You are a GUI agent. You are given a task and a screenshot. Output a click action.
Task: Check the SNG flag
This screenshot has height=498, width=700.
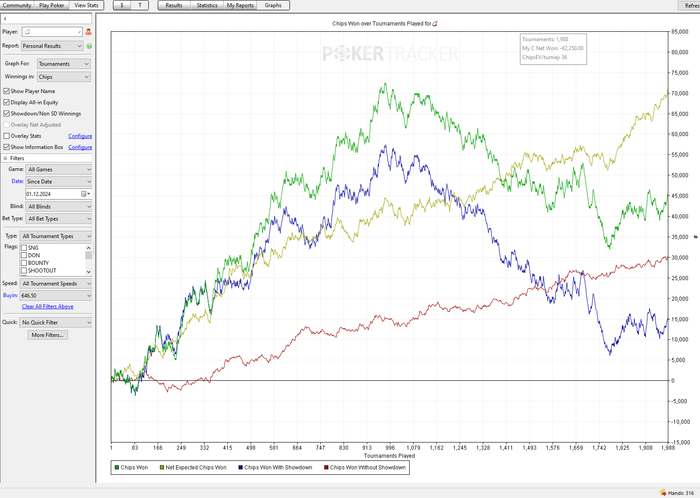[x=24, y=248]
